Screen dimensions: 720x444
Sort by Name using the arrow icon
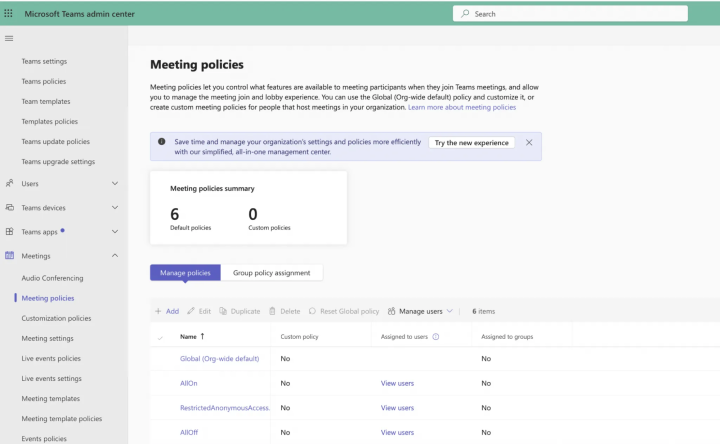pyautogui.click(x=202, y=336)
